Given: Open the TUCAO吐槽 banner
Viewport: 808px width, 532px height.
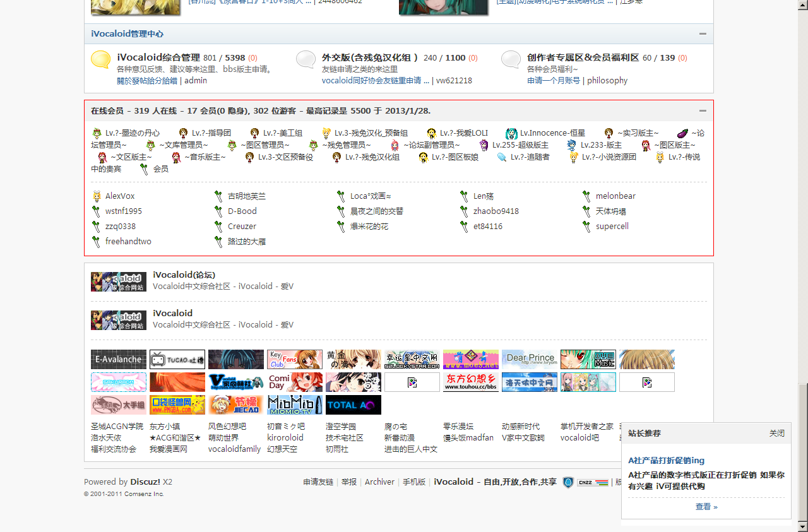Looking at the screenshot, I should [x=177, y=359].
